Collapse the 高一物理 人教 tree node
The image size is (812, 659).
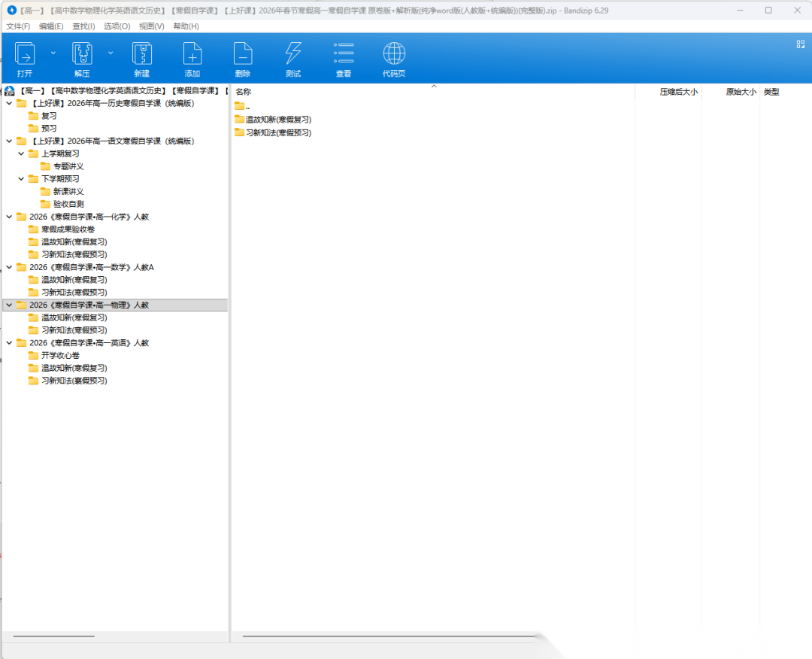click(x=9, y=305)
